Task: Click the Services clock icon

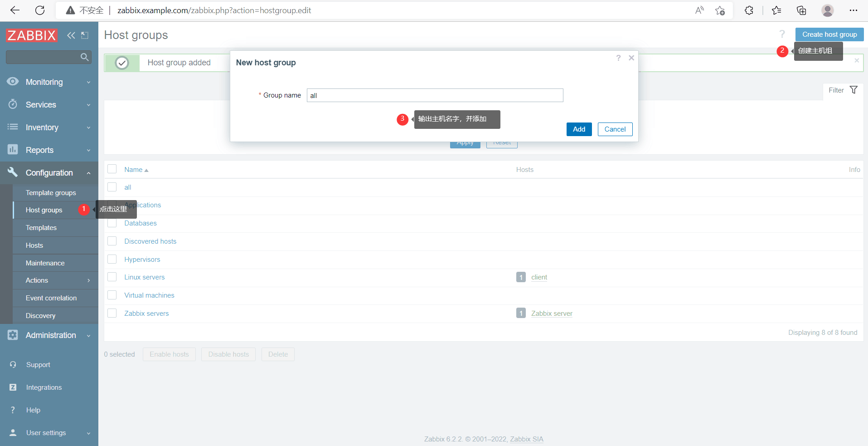Action: click(13, 104)
